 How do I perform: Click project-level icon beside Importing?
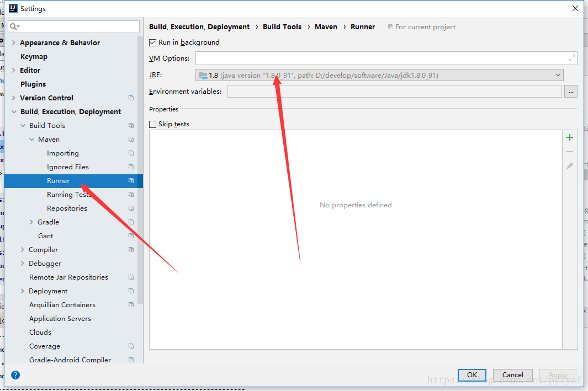(131, 153)
